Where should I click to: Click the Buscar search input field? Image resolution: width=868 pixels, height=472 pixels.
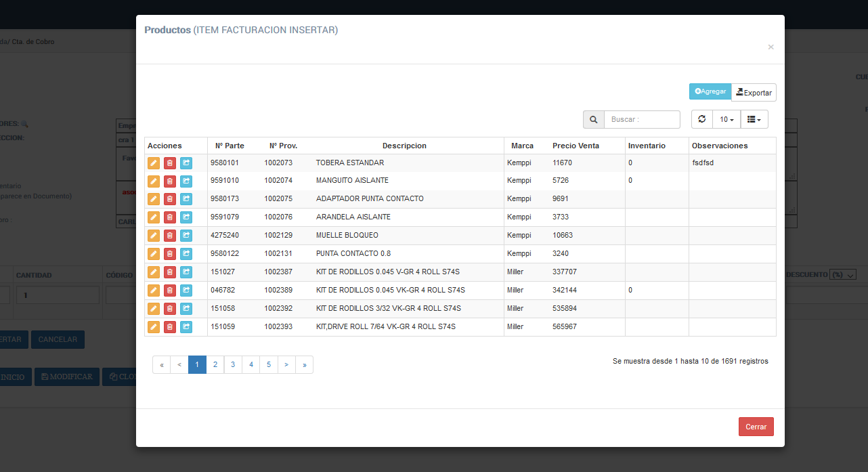pos(641,120)
